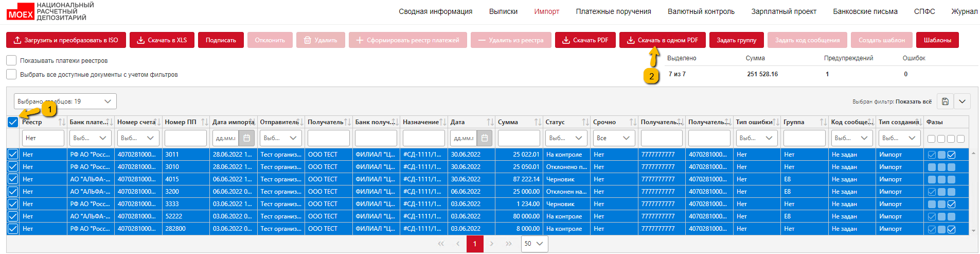Expand Отправитель filter dropdown

point(281,138)
